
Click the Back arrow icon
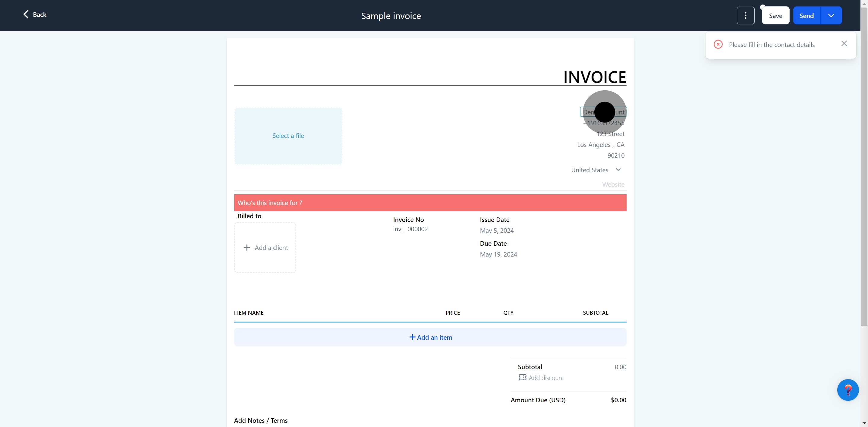point(26,14)
